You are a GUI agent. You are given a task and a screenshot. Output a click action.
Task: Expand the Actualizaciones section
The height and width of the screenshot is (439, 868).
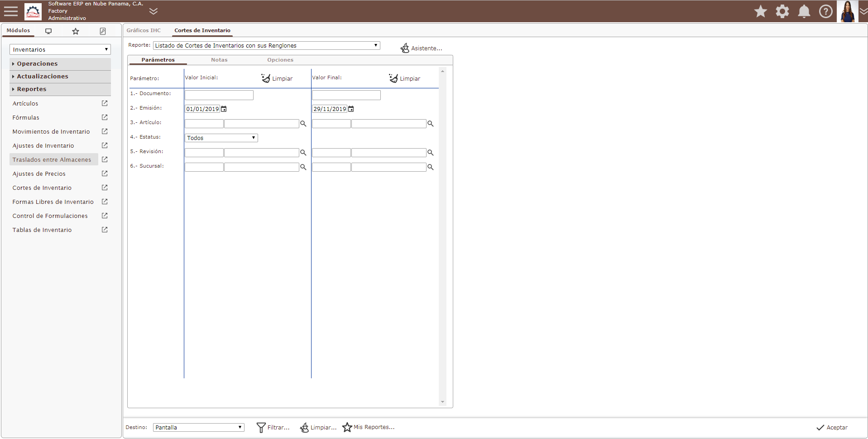(60, 77)
